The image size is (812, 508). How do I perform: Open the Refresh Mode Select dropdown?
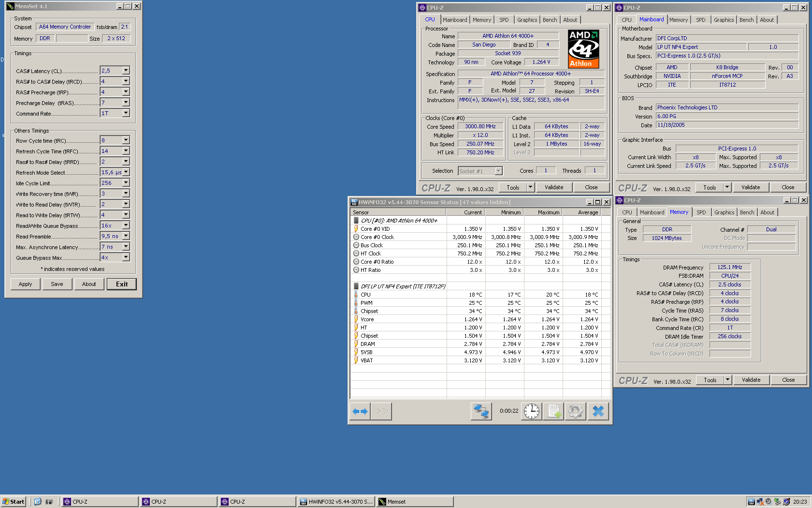(x=126, y=172)
